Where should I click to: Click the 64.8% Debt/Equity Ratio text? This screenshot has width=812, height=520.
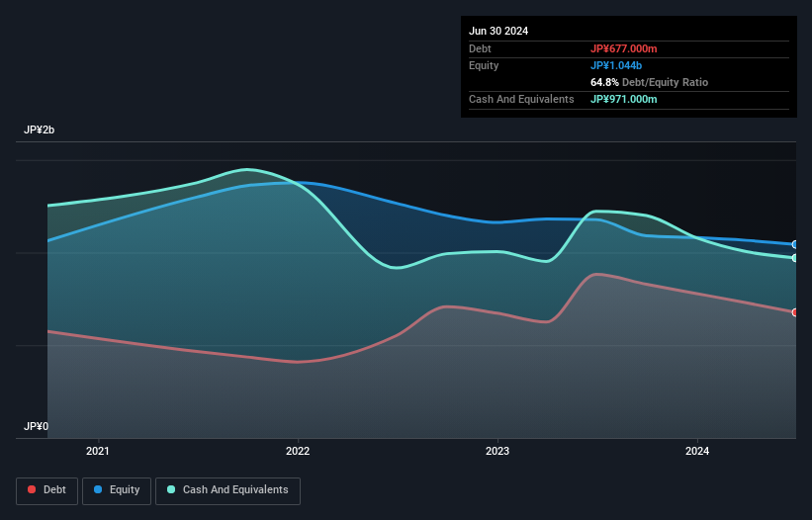pyautogui.click(x=649, y=82)
